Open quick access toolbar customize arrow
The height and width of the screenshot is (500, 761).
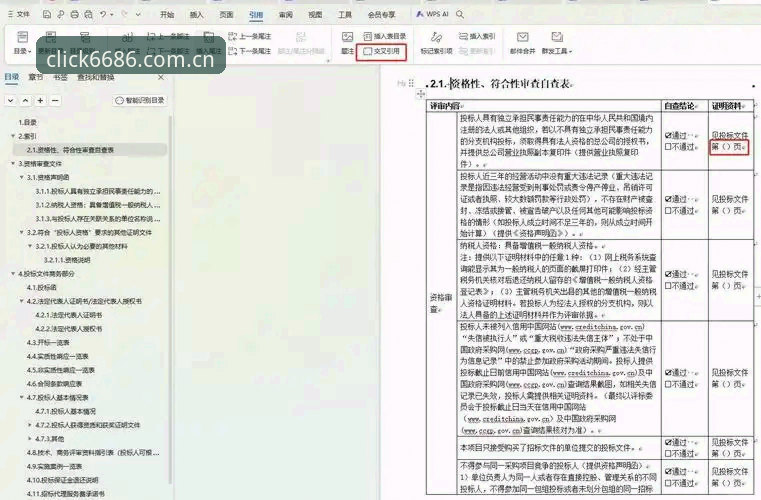138,15
